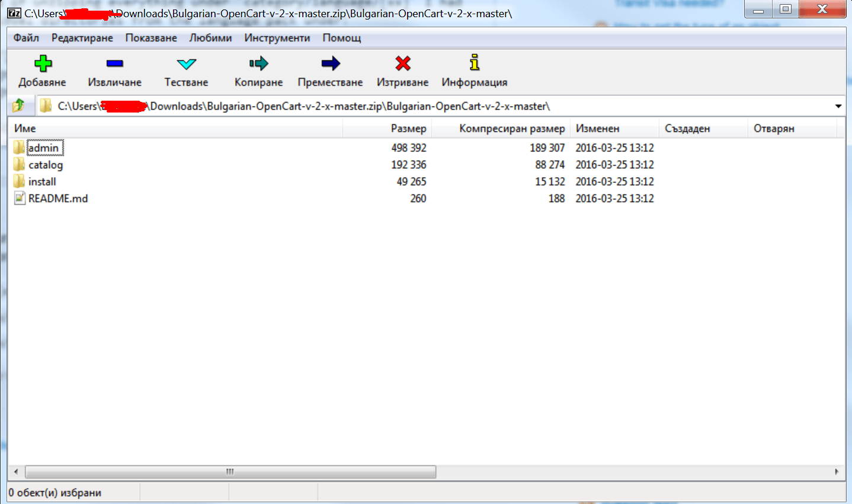The width and height of the screenshot is (852, 504).
Task: Expand the address bar path dropdown
Action: click(x=838, y=106)
